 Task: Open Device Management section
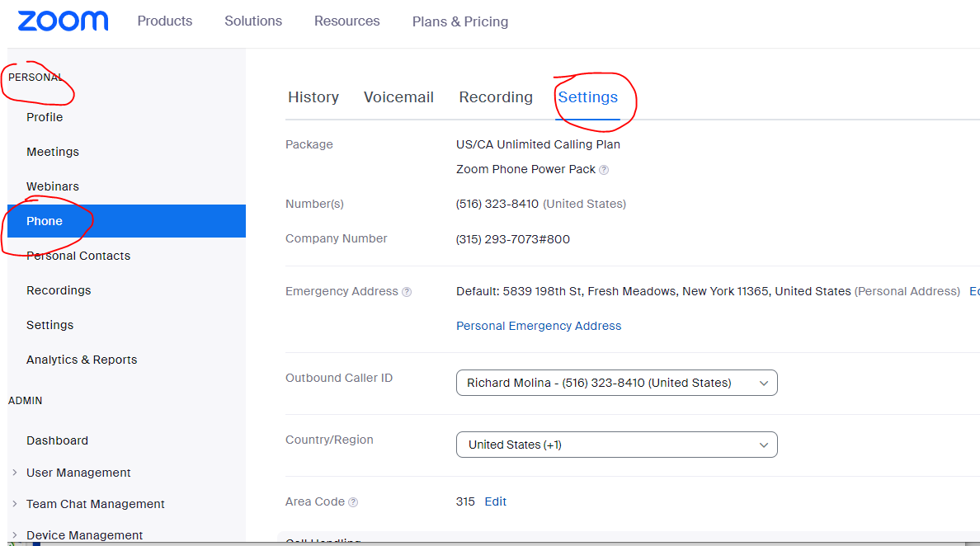click(x=84, y=535)
